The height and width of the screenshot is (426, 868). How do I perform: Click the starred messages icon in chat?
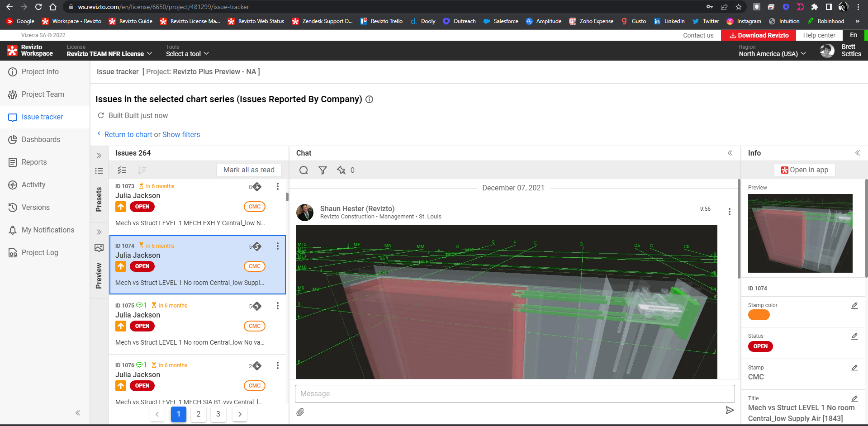click(341, 170)
